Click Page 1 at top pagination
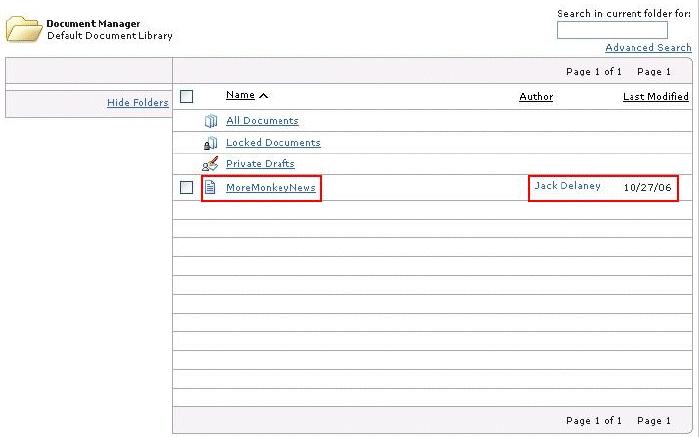The width and height of the screenshot is (699, 437). coord(654,71)
